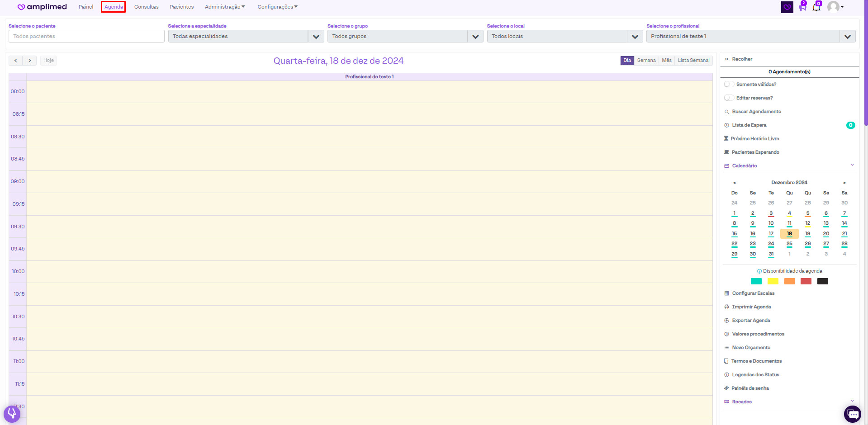This screenshot has width=868, height=425.
Task: Open the Administração menu
Action: pos(224,7)
